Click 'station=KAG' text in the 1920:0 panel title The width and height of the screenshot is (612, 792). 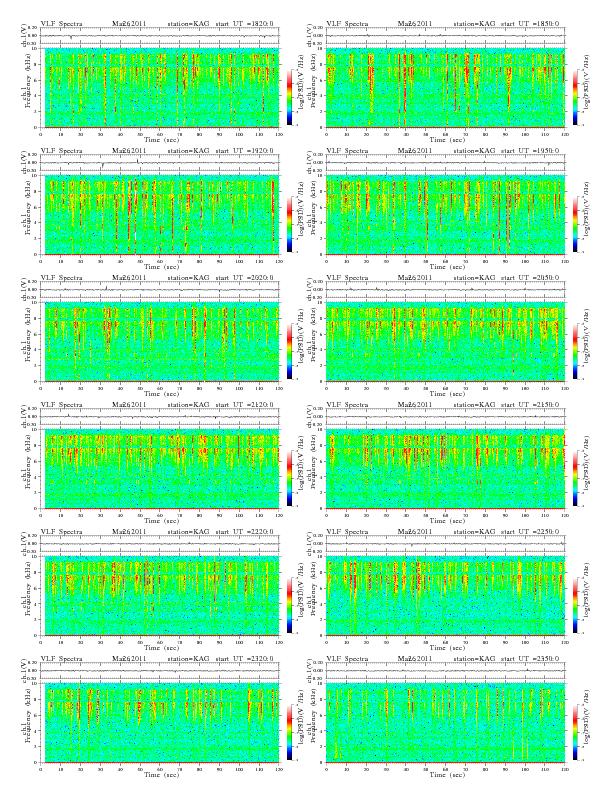[188, 151]
